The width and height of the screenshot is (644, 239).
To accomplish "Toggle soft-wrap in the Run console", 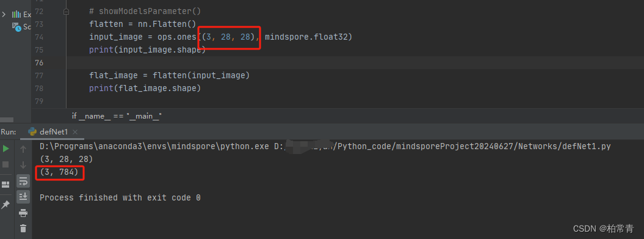I will [23, 181].
